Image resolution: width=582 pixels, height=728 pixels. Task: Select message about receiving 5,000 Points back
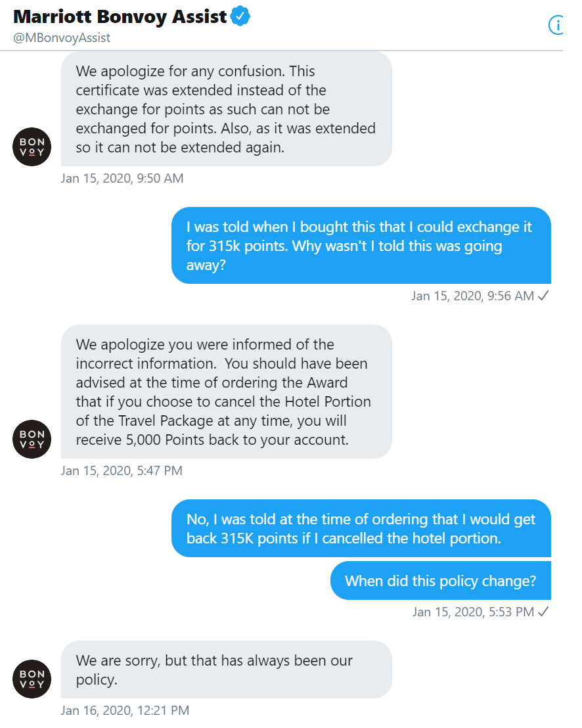click(227, 392)
